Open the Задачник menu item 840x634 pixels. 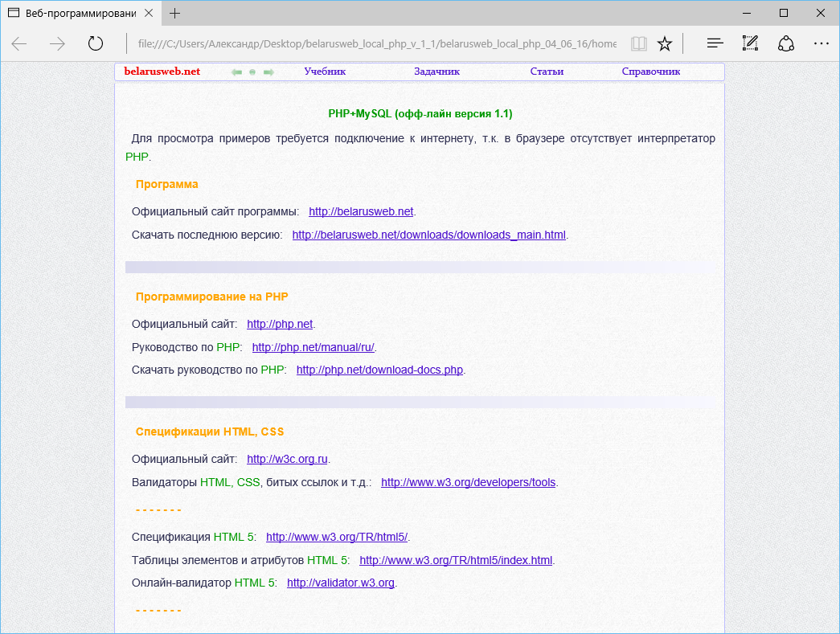pyautogui.click(x=436, y=72)
